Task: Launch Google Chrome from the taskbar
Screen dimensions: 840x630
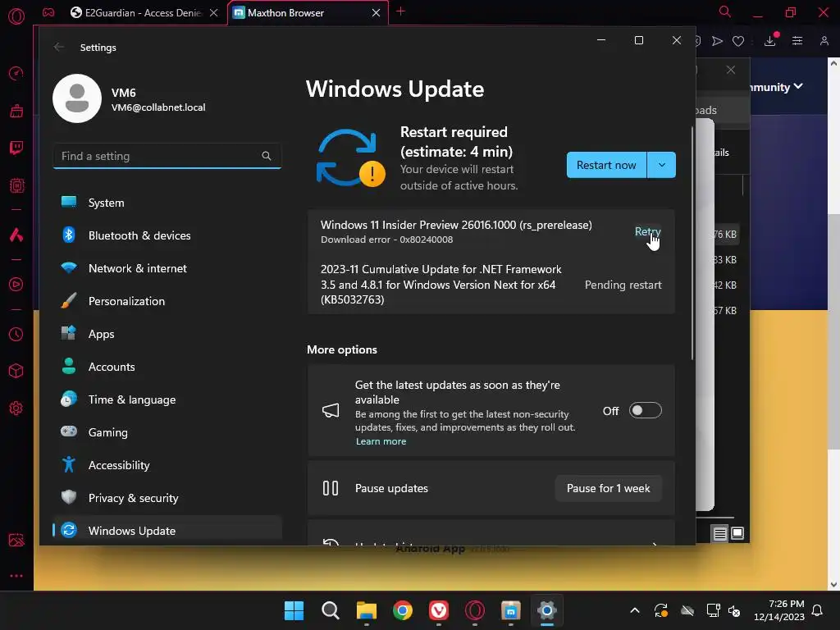Action: pos(402,610)
